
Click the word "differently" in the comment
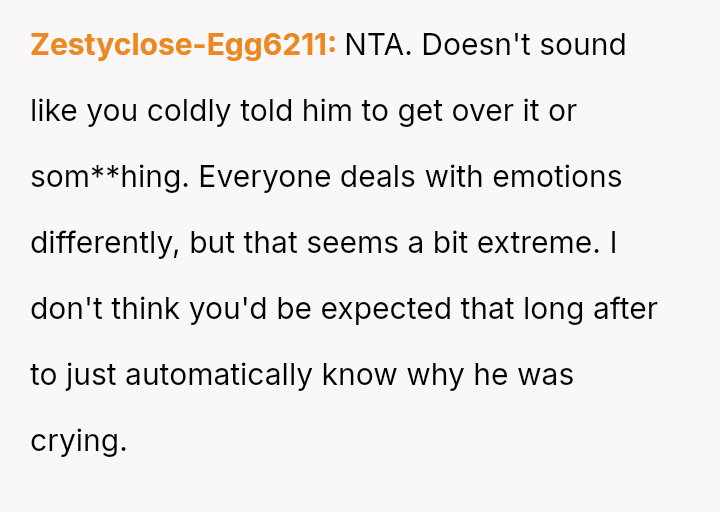pos(103,243)
